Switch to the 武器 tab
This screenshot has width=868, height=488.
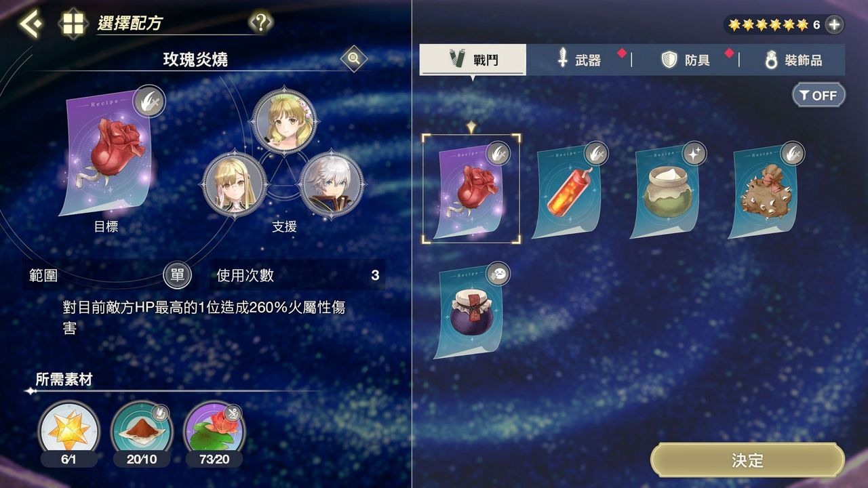pos(580,60)
